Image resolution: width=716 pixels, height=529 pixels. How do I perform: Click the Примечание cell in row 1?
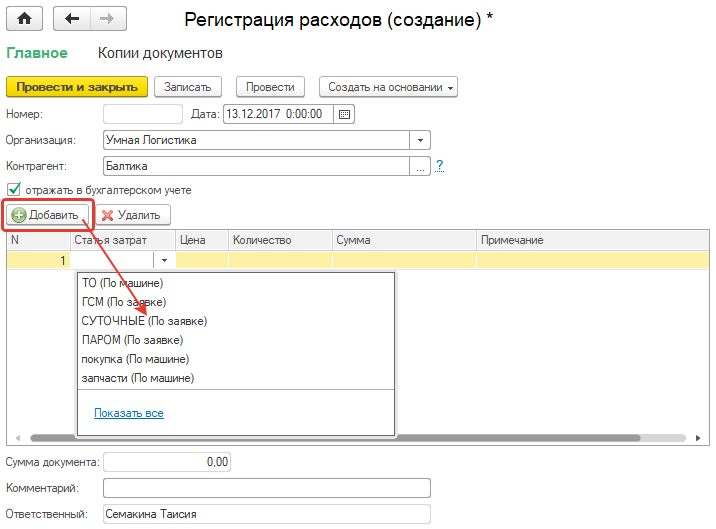pos(593,260)
